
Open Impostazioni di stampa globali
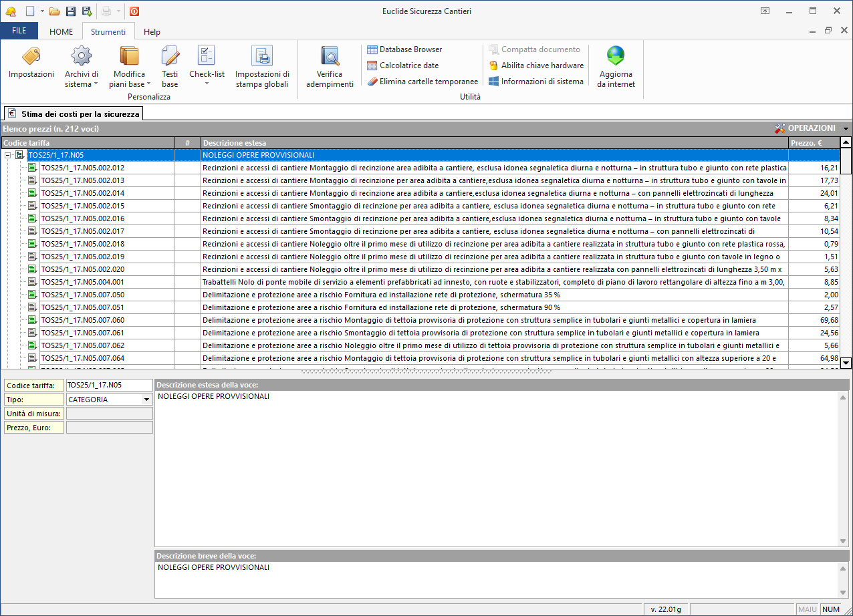pos(262,57)
